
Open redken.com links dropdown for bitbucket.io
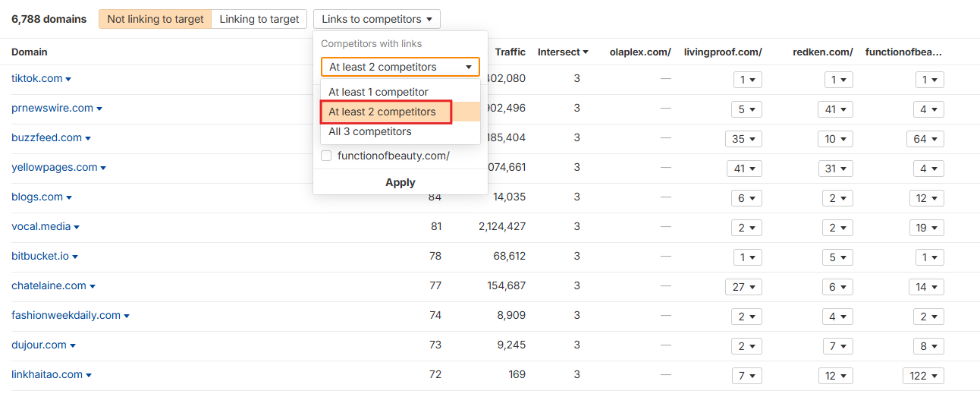coord(838,257)
